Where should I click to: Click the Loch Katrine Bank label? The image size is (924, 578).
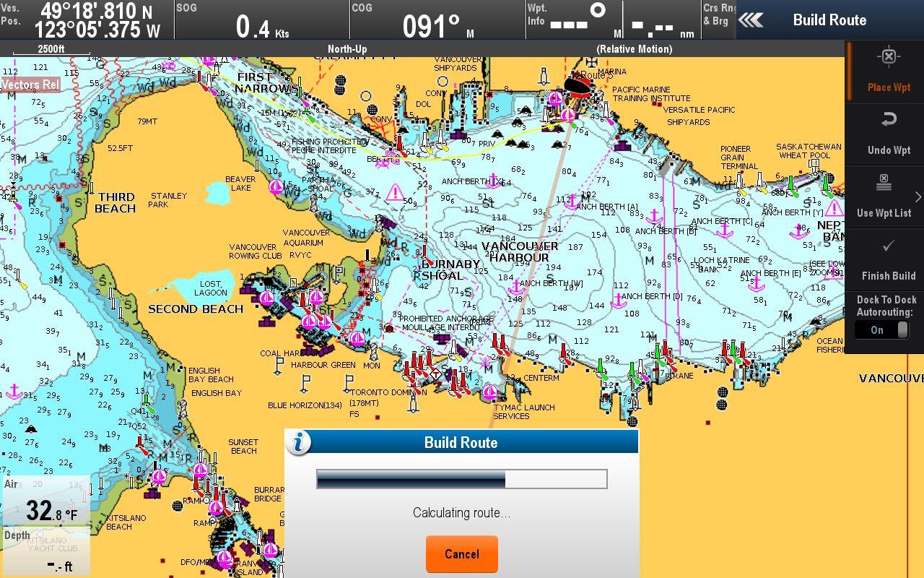(x=721, y=264)
